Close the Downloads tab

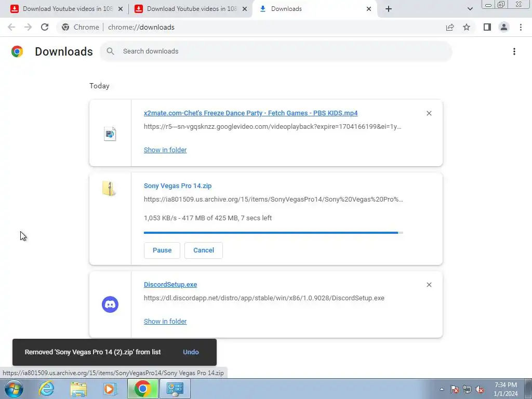[369, 9]
